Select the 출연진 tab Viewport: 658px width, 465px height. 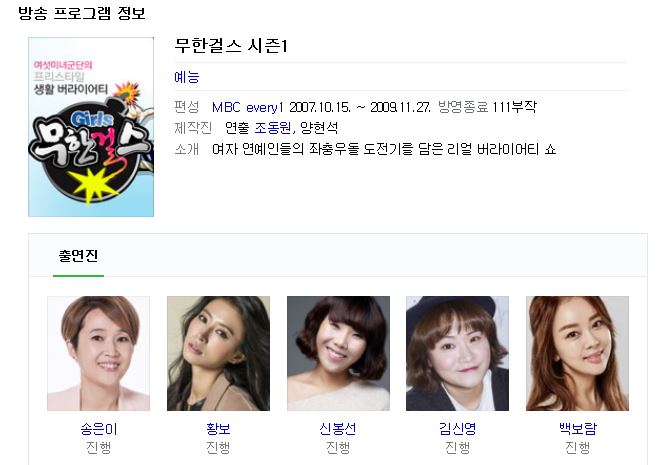tap(78, 256)
